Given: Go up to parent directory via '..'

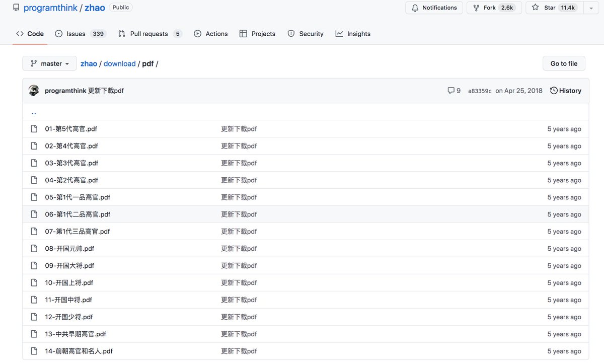Looking at the screenshot, I should point(34,112).
